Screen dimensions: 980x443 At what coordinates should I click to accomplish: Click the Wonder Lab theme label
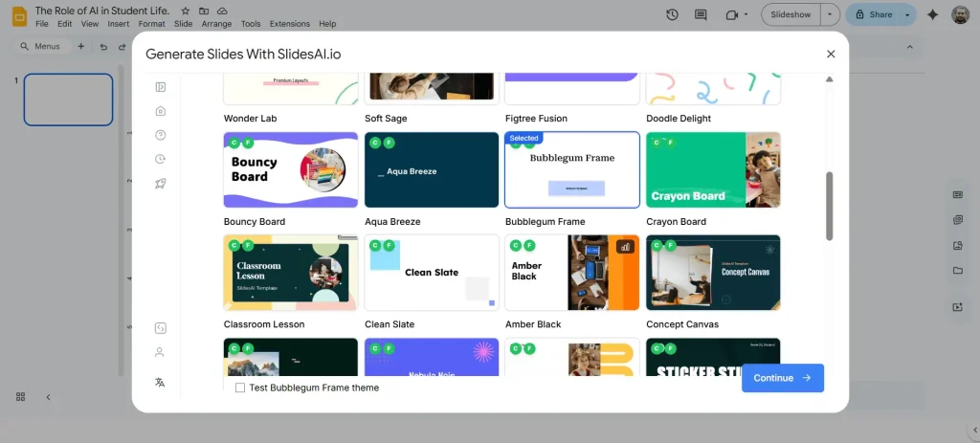click(250, 118)
